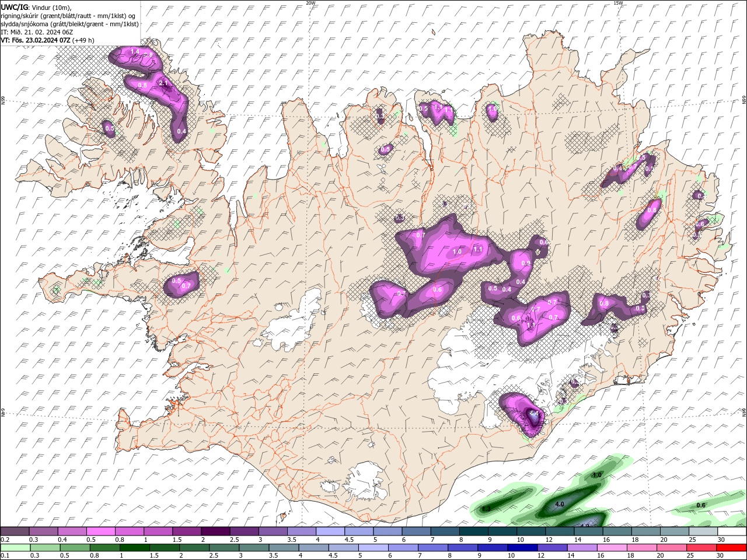The width and height of the screenshot is (747, 560).
Task: Pick the pale grey 25 swatch in upper legend
Action: 703,531
